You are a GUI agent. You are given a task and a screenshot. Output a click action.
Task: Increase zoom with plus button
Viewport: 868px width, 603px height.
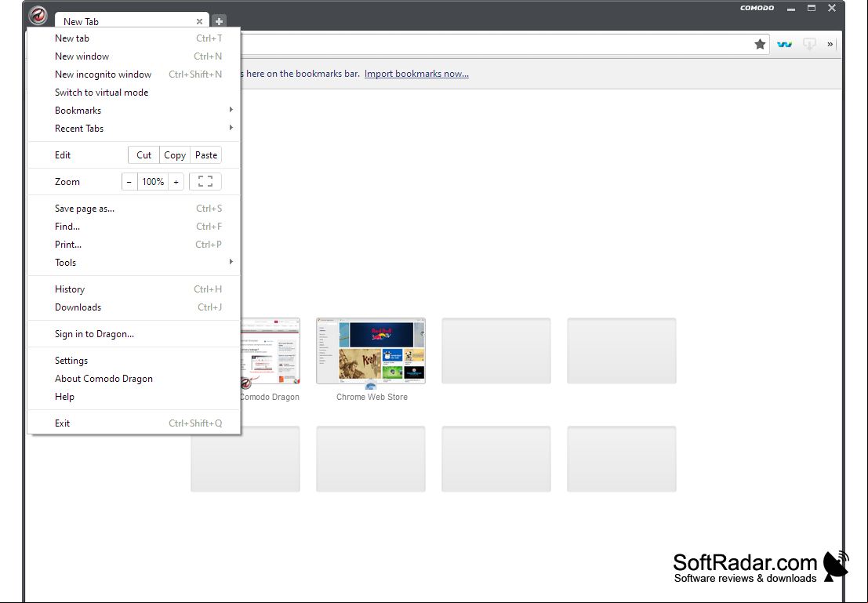coord(176,182)
